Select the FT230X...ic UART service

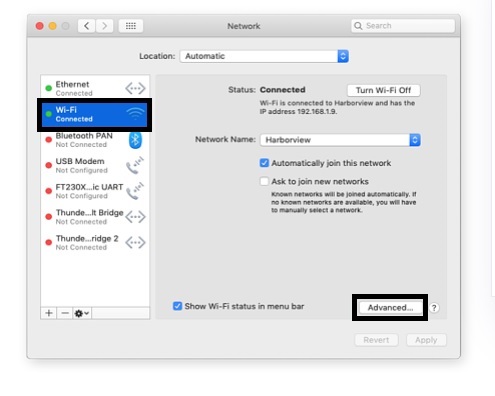[x=95, y=191]
